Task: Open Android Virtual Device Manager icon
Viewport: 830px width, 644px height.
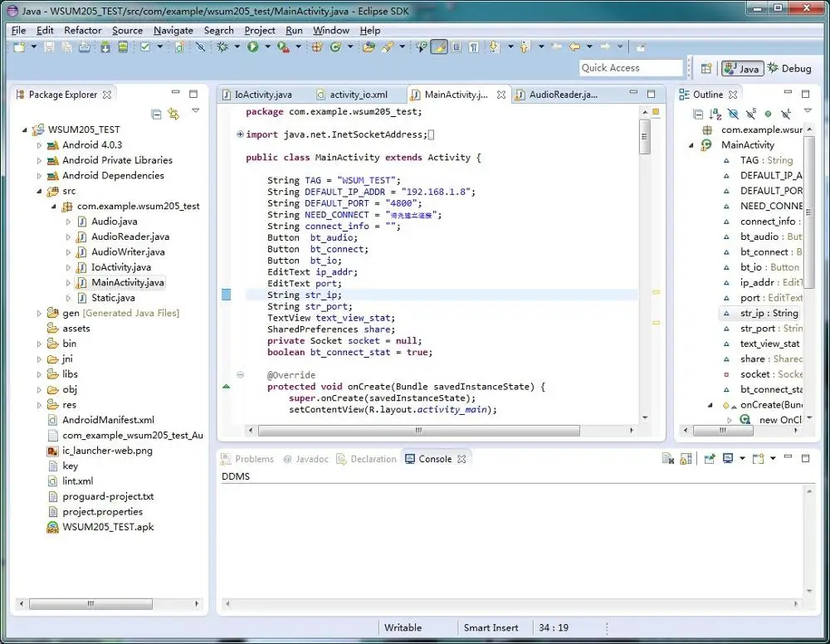Action: point(123,47)
